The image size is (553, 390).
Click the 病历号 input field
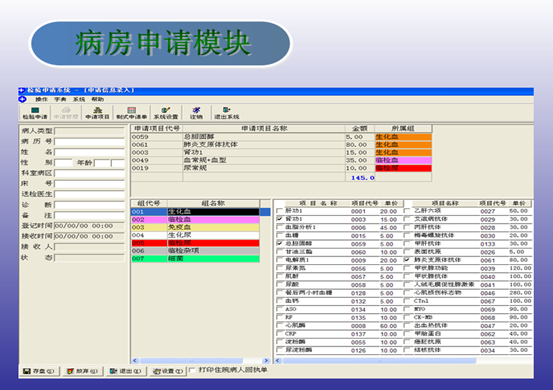[x=90, y=142]
